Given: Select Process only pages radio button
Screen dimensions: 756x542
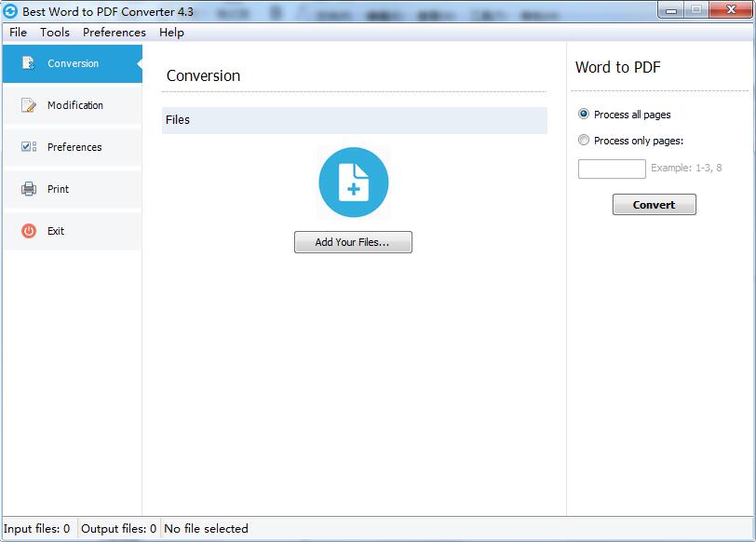Looking at the screenshot, I should (584, 140).
